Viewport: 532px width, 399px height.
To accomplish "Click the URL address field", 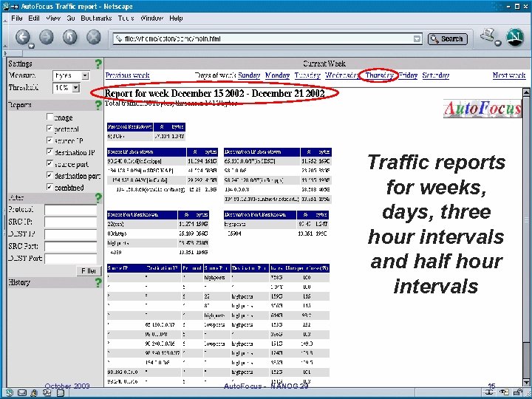I will 268,39.
